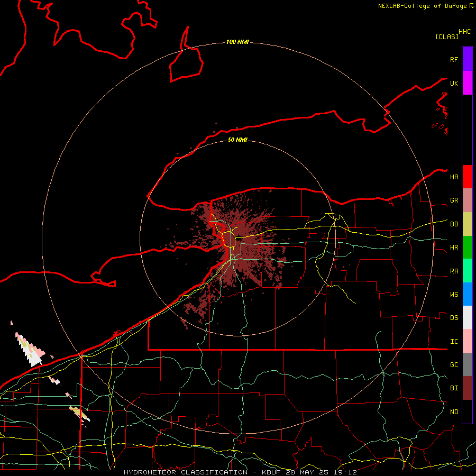Select the GC gray legend swatch
The image size is (476, 476).
click(x=467, y=364)
